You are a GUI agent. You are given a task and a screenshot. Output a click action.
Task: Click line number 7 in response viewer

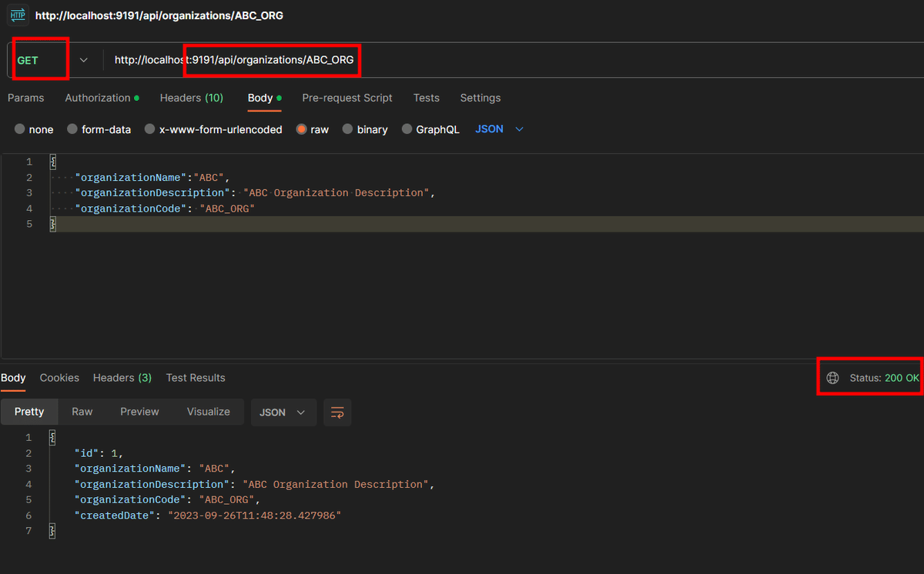pyautogui.click(x=28, y=531)
